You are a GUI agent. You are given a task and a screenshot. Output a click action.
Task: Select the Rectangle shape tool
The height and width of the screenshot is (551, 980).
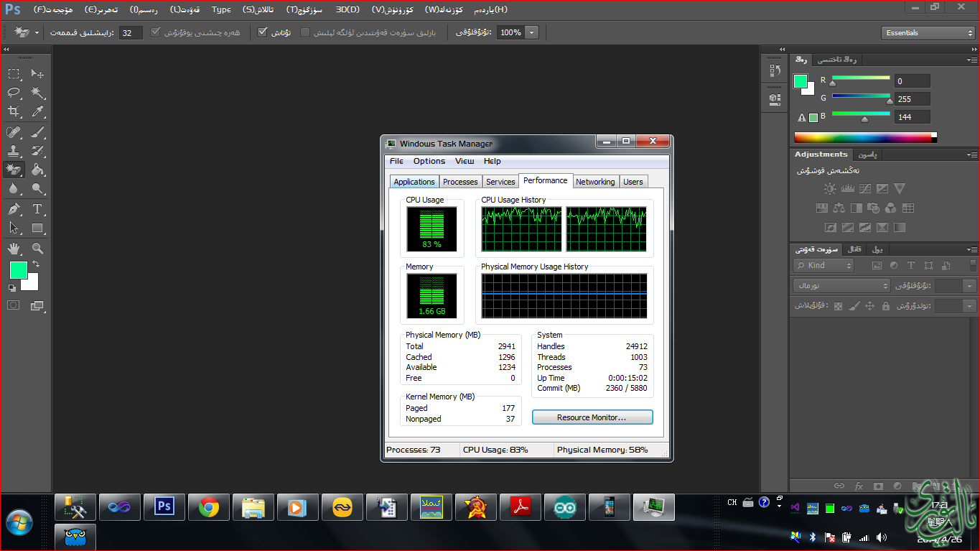pyautogui.click(x=37, y=228)
